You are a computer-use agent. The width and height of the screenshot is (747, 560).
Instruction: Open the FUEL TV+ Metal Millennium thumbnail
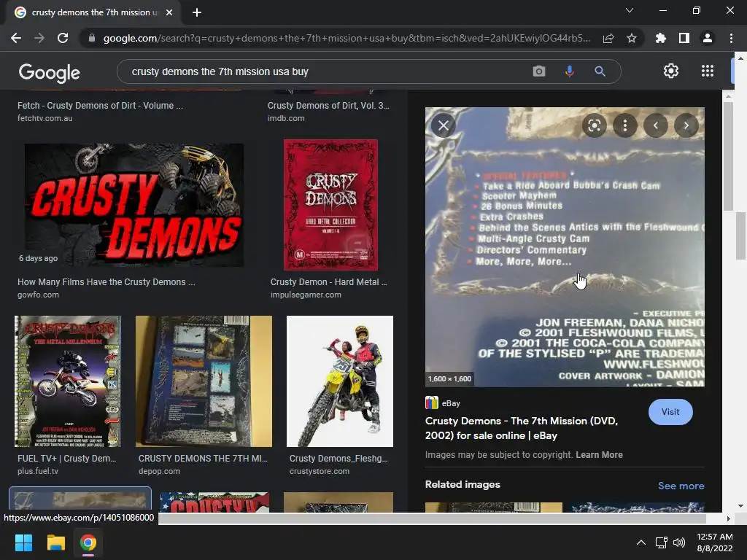(x=68, y=381)
